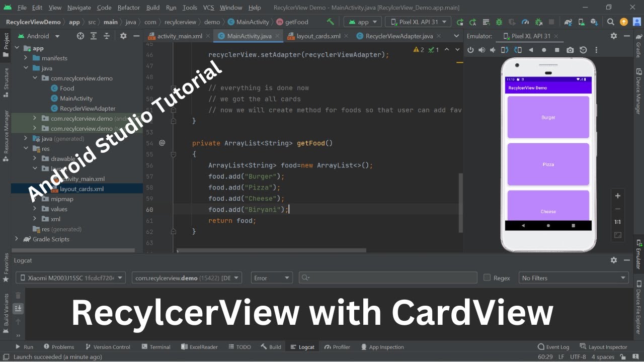Expand the manifests folder
Image resolution: width=644 pixels, height=362 pixels.
(x=26, y=58)
